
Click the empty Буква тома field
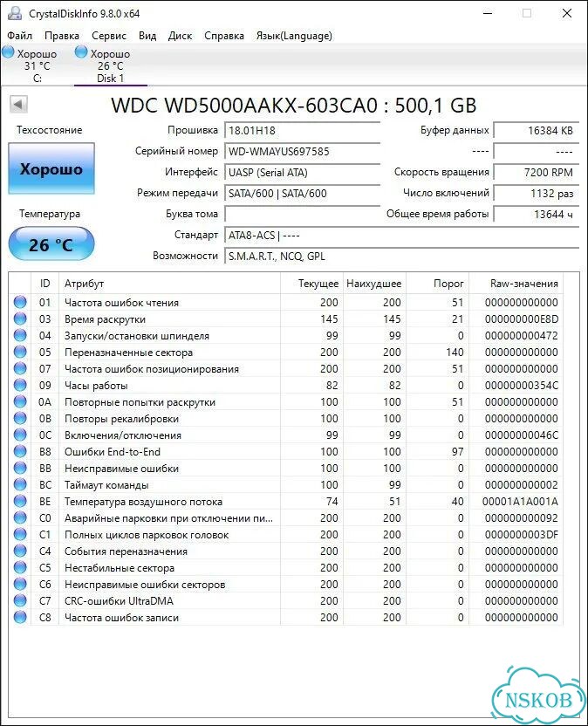(303, 215)
